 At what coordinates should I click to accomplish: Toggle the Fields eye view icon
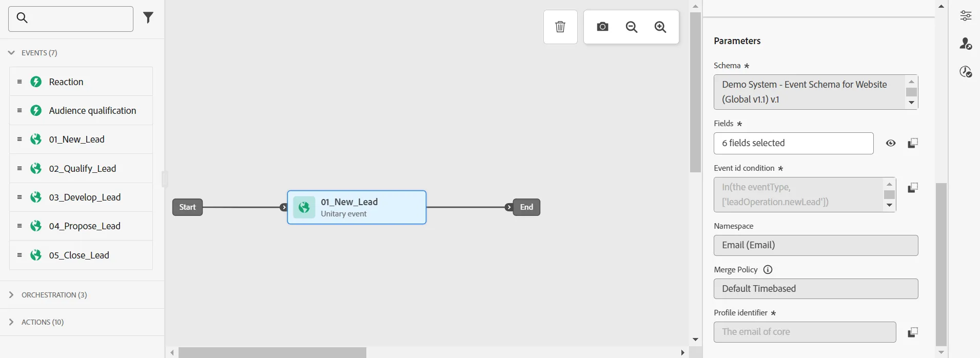point(891,143)
